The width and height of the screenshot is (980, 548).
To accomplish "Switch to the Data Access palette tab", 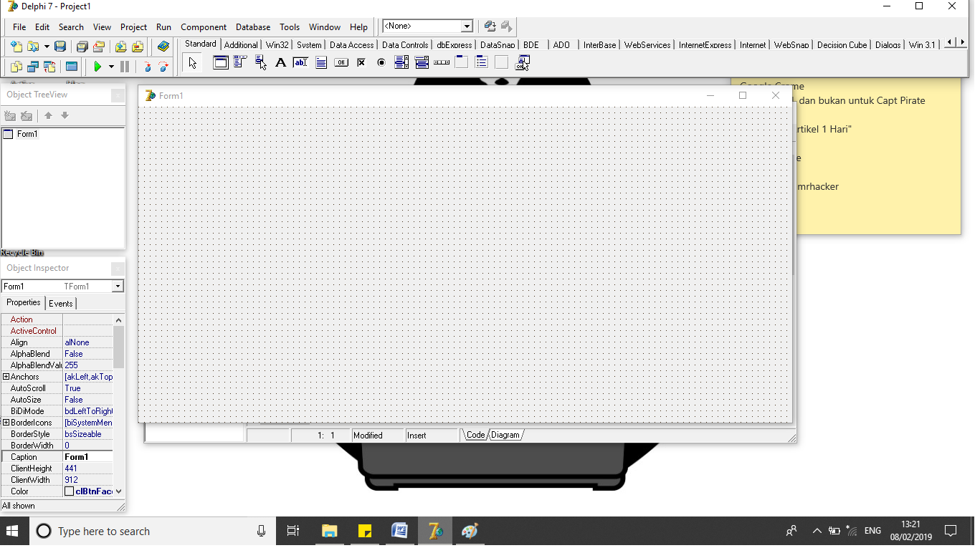I will click(x=351, y=44).
